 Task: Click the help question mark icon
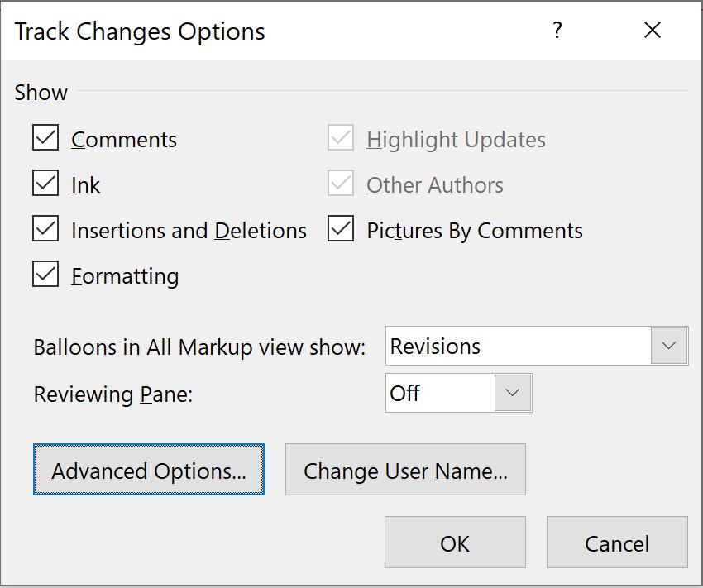(x=557, y=30)
